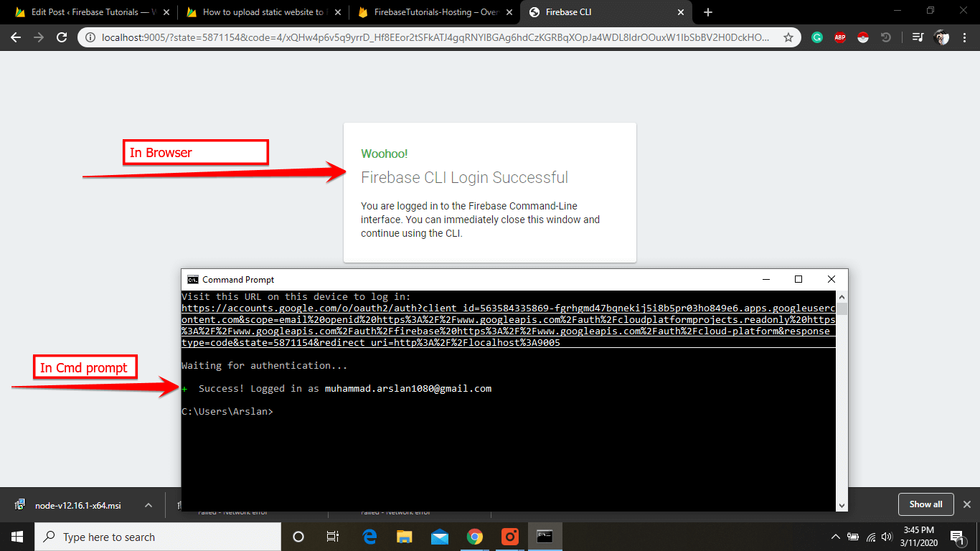
Task: Bookmark this page with the star icon
Action: [x=788, y=37]
